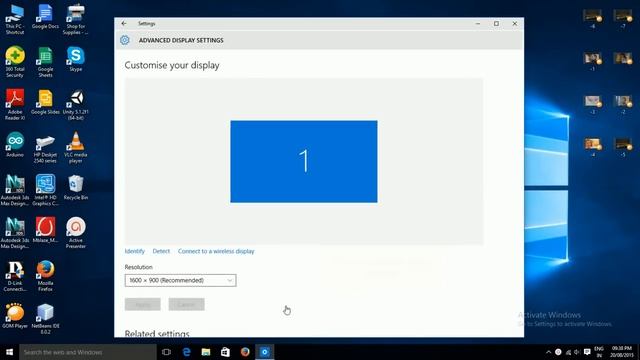
Task: Click Connect to a wireless display
Action: [216, 251]
